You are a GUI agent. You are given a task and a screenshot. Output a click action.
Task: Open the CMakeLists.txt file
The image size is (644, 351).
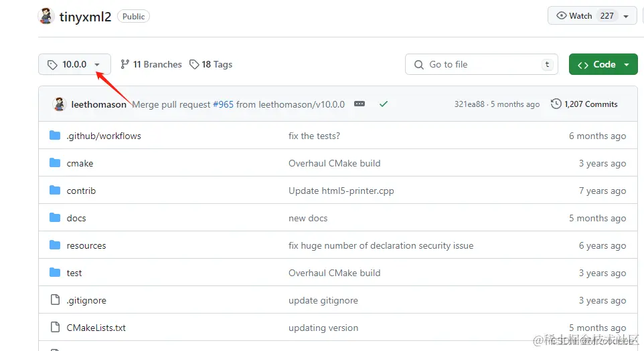click(x=96, y=328)
